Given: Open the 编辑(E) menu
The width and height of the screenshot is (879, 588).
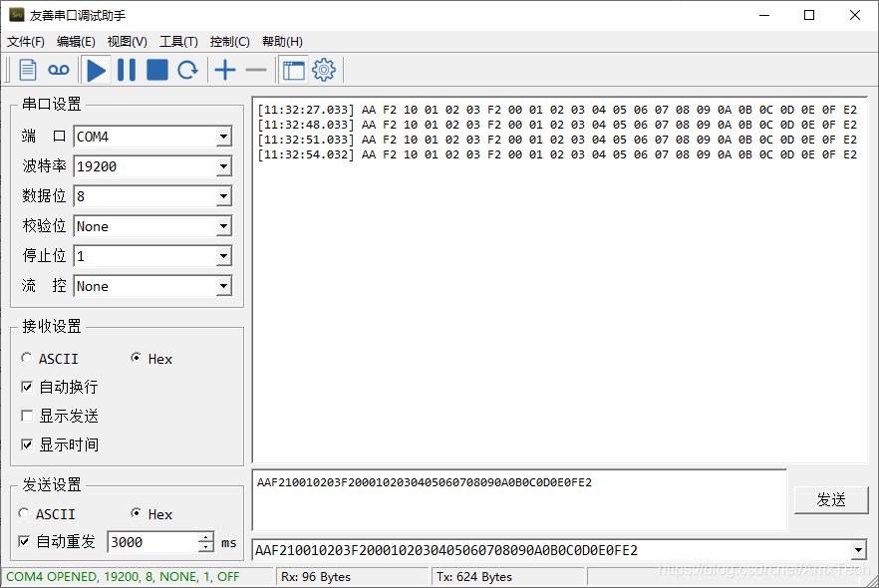Looking at the screenshot, I should 76,42.
